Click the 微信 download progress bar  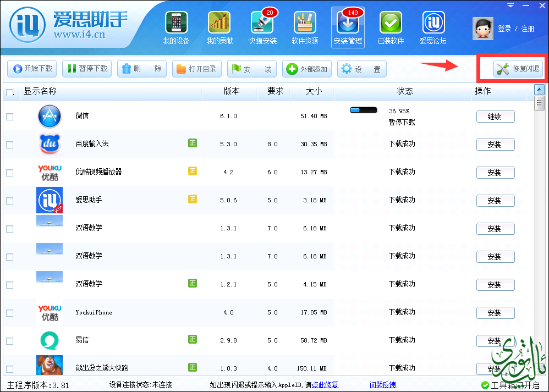click(364, 111)
